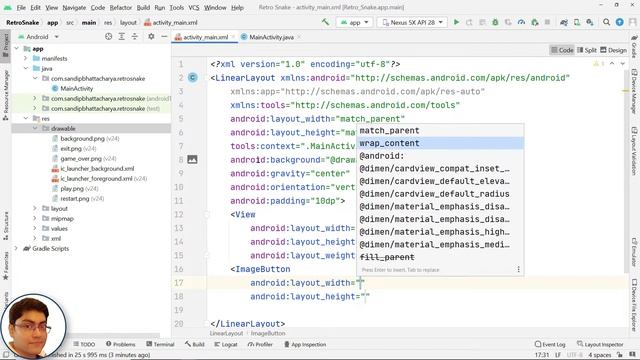This screenshot has height=360, width=640.
Task: Open the Nexus 5X API 28 device dropdown
Action: coord(412,22)
